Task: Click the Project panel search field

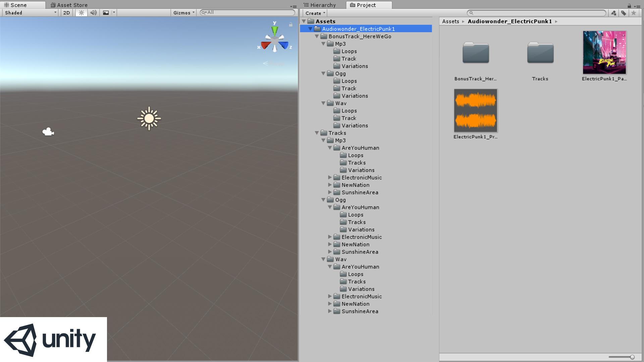Action: pos(536,13)
